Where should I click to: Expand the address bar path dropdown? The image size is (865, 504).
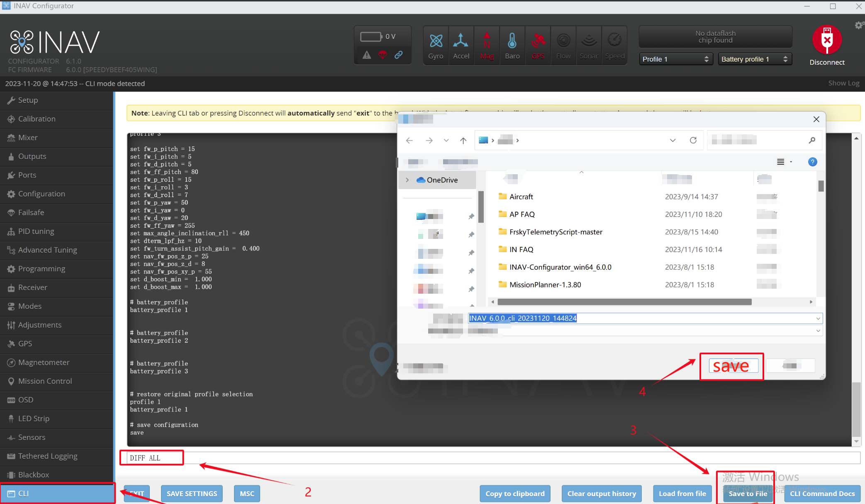(x=673, y=140)
